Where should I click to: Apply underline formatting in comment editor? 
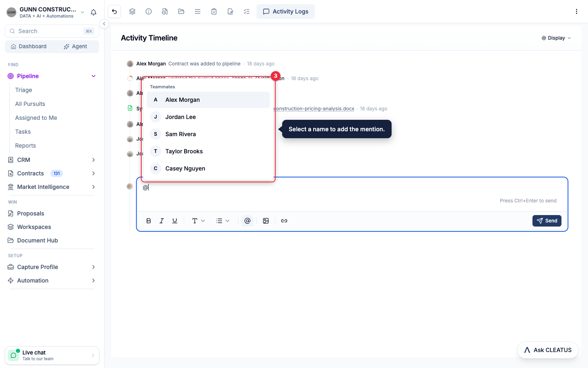(175, 221)
